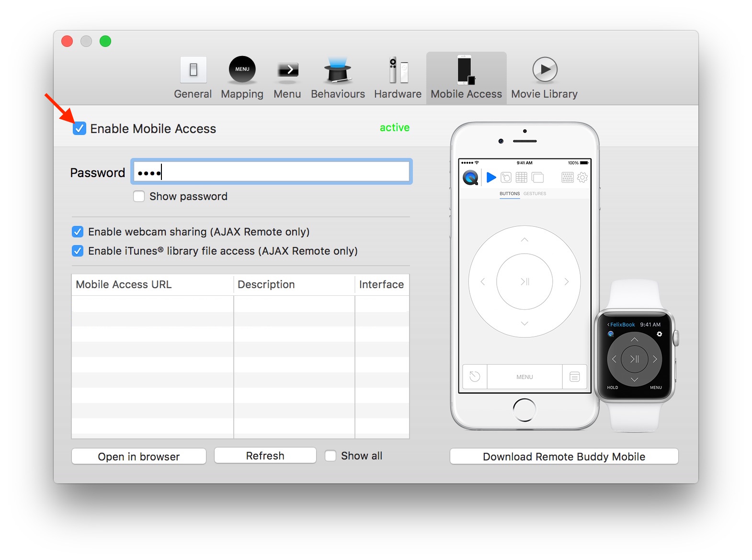Click the green zoom window button
This screenshot has width=752, height=560.
[x=105, y=42]
